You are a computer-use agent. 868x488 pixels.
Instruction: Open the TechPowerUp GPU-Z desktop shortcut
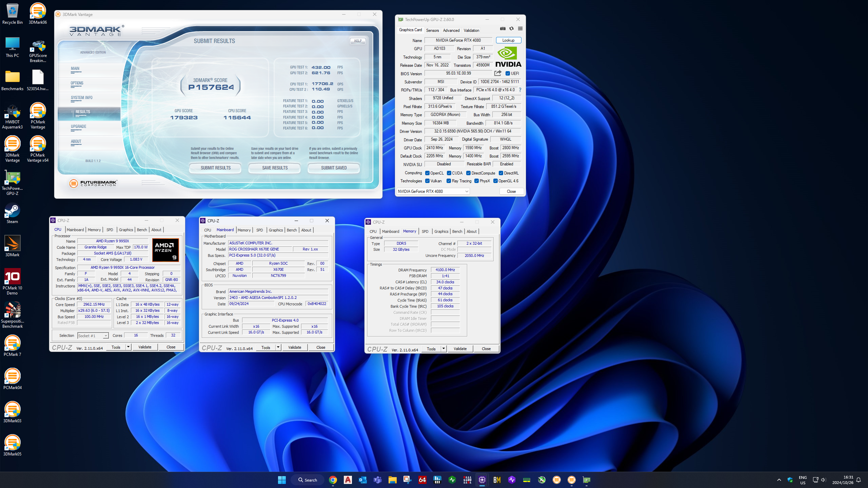coord(13,183)
